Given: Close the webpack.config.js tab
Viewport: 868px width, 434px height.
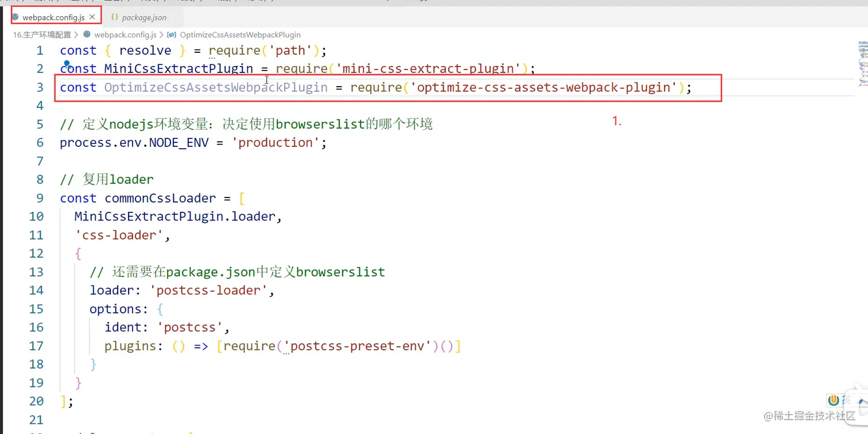Looking at the screenshot, I should [x=92, y=17].
